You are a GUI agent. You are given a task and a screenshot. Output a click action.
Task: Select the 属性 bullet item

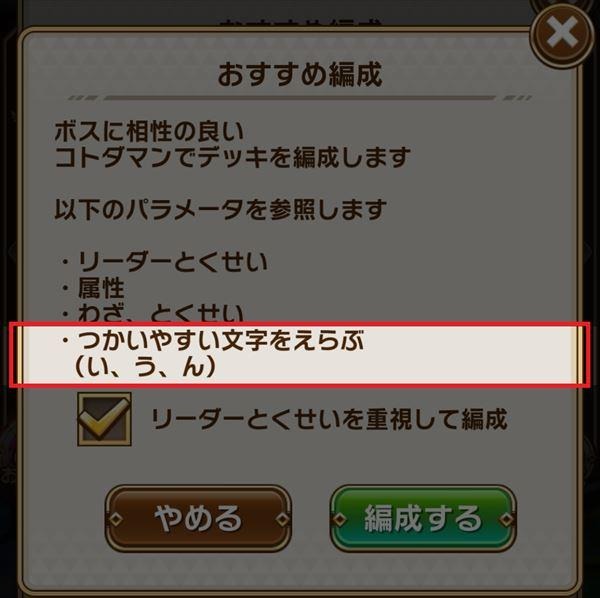93,288
